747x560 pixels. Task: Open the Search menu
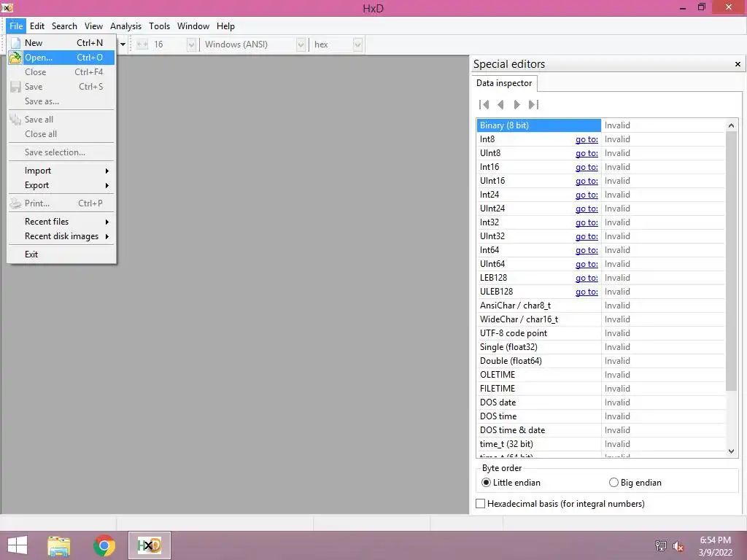point(64,26)
